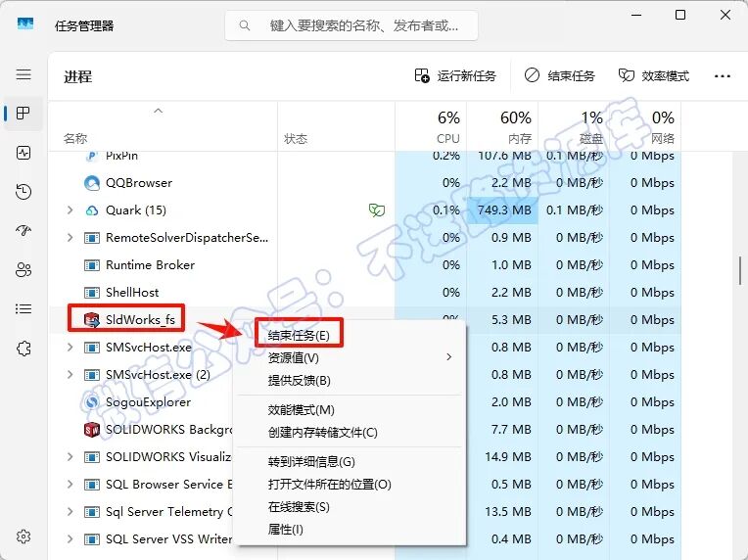748x560 pixels.
Task: Expand the Sql Server Telemetry process group
Action: 70,512
